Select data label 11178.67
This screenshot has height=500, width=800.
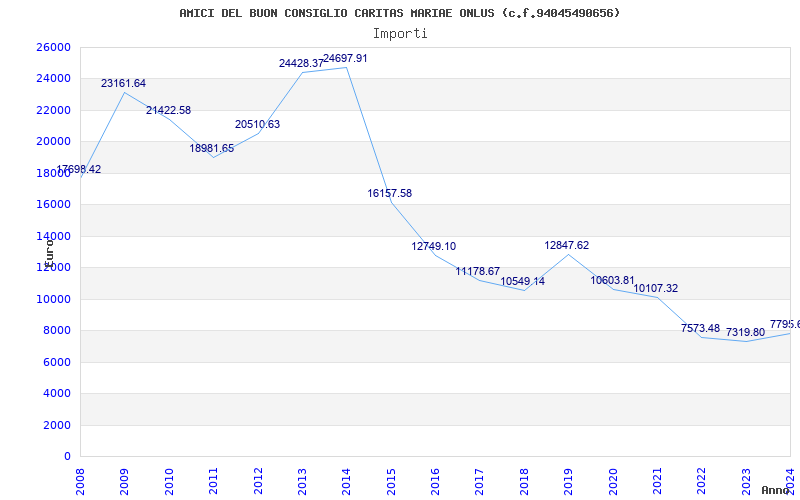click(478, 271)
